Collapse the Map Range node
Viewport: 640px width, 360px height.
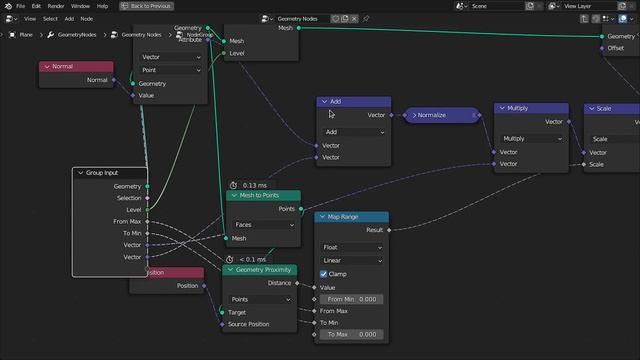(x=322, y=217)
